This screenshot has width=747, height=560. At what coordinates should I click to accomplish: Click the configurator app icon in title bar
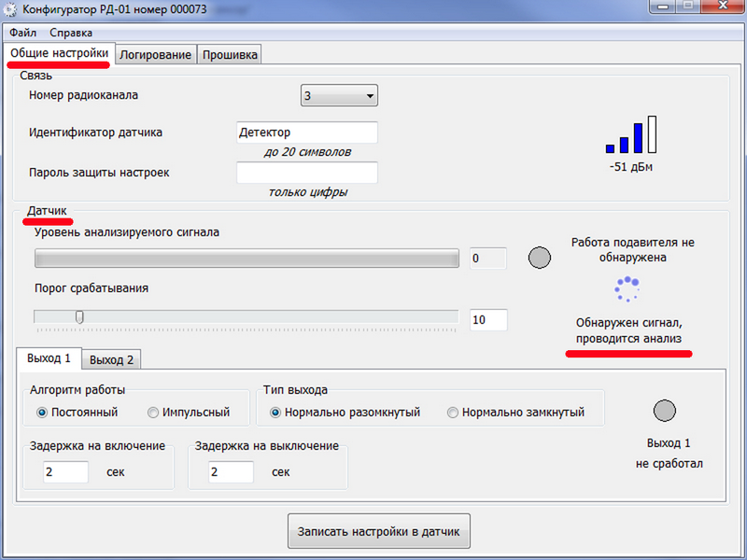[x=10, y=9]
